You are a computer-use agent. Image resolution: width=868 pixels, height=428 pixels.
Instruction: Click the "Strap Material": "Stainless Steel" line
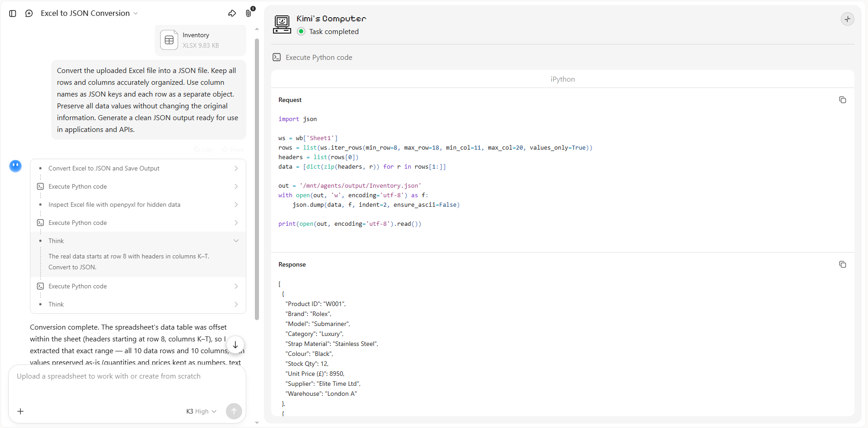pyautogui.click(x=332, y=344)
